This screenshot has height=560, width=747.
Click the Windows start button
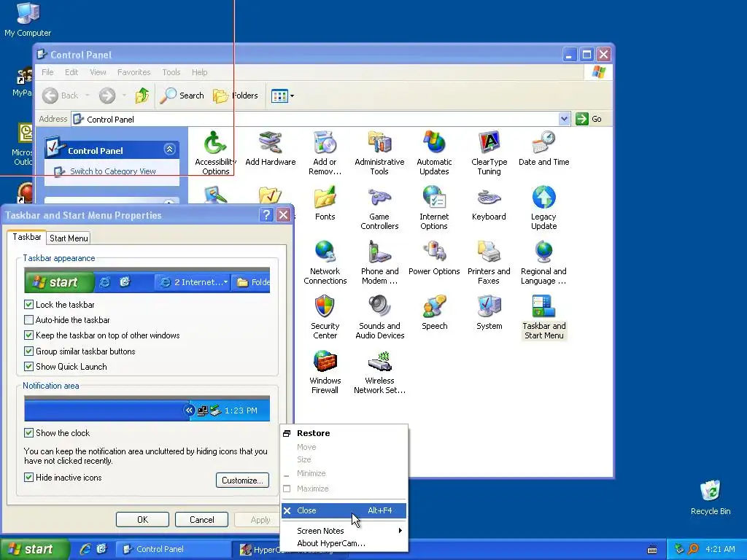pos(34,549)
